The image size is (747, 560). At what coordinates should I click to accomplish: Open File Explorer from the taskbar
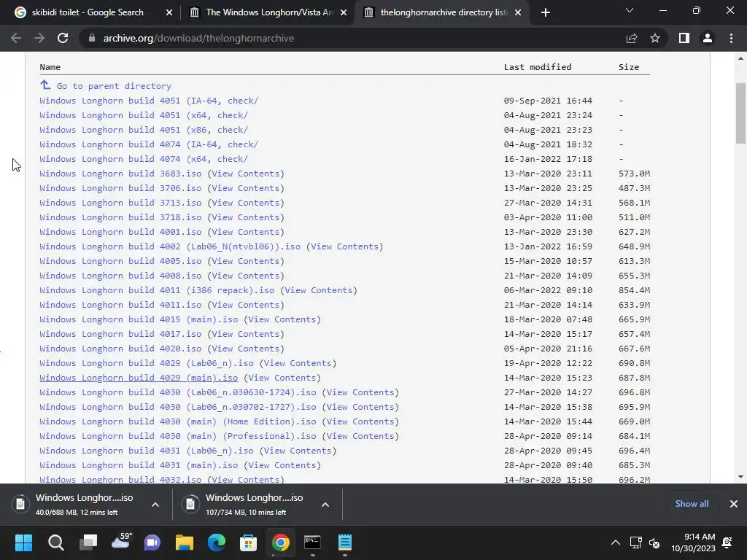click(x=185, y=542)
